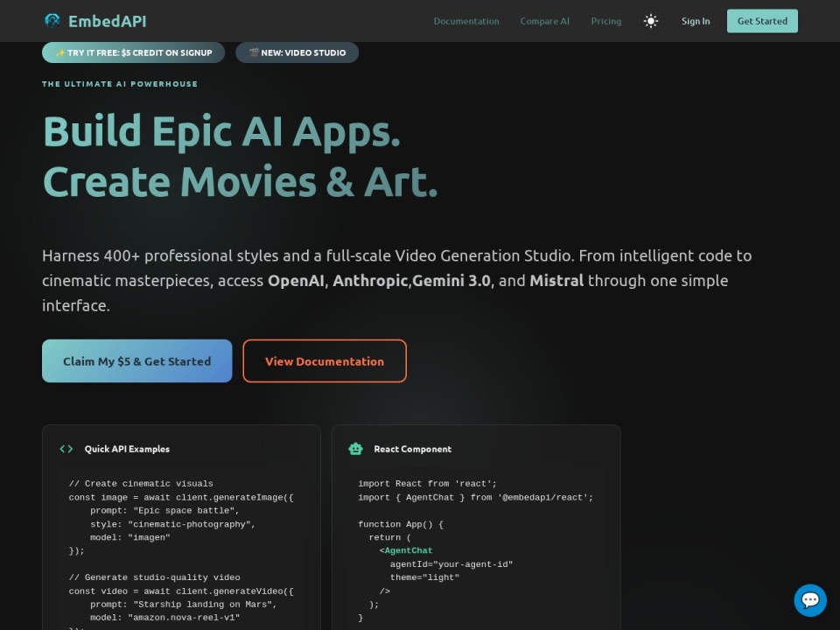Click the bold 'OpenAI' text
The width and height of the screenshot is (840, 630).
[296, 280]
